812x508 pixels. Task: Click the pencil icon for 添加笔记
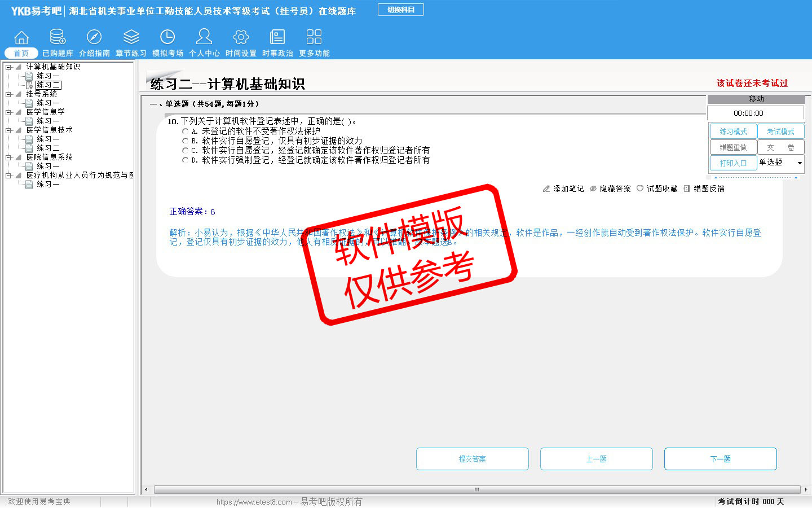pos(546,189)
